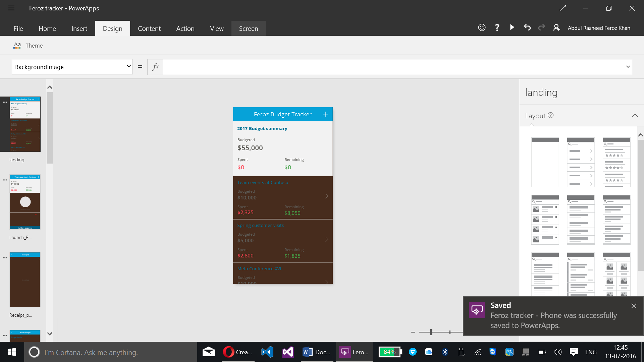Image resolution: width=644 pixels, height=362 pixels.
Task: Expand the formula bar dropdown arrow
Action: (x=628, y=67)
